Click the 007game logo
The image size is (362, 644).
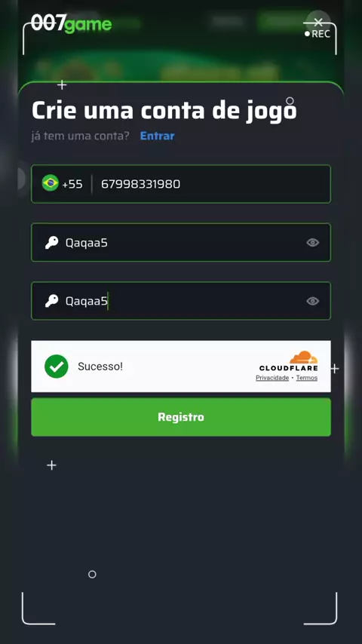point(72,23)
